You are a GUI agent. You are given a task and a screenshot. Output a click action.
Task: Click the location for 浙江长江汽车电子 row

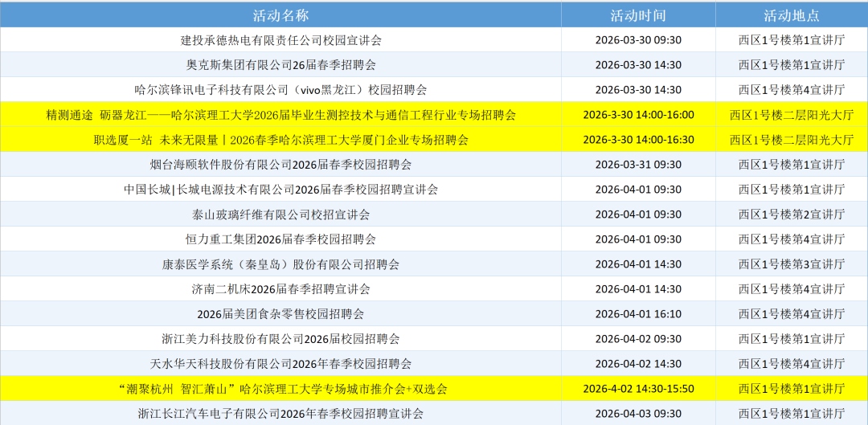tap(792, 414)
